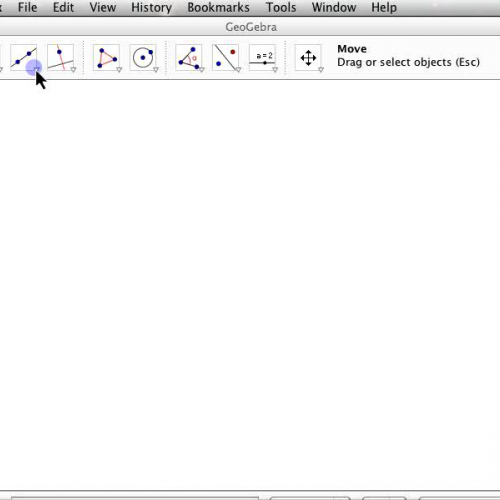Expand the Angle tool dropdown arrow
Screen dimensions: 500x500
coord(202,70)
